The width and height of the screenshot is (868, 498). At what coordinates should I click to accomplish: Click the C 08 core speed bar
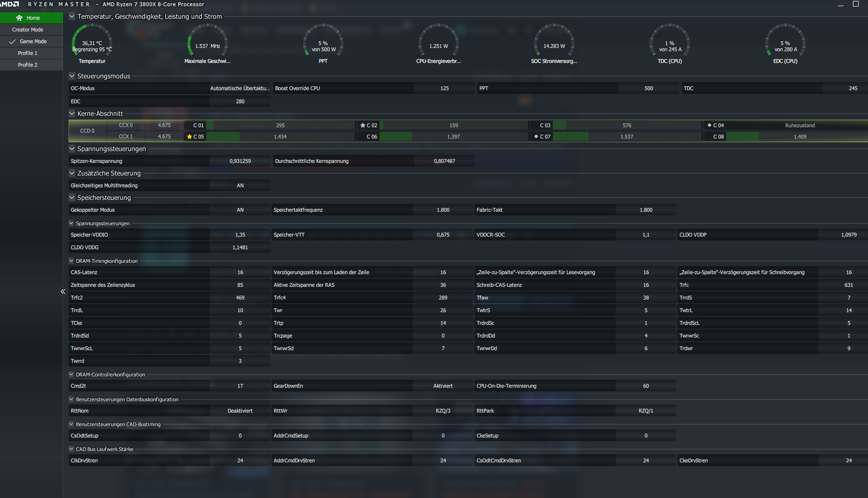797,137
